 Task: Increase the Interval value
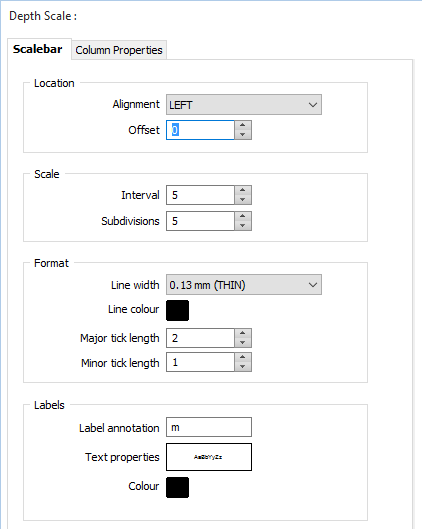pos(243,190)
